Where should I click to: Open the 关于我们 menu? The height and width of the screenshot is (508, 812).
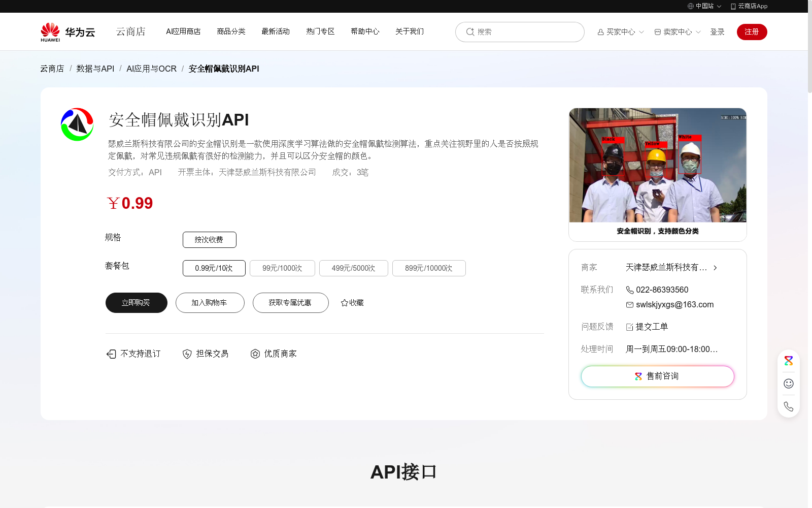(x=410, y=31)
